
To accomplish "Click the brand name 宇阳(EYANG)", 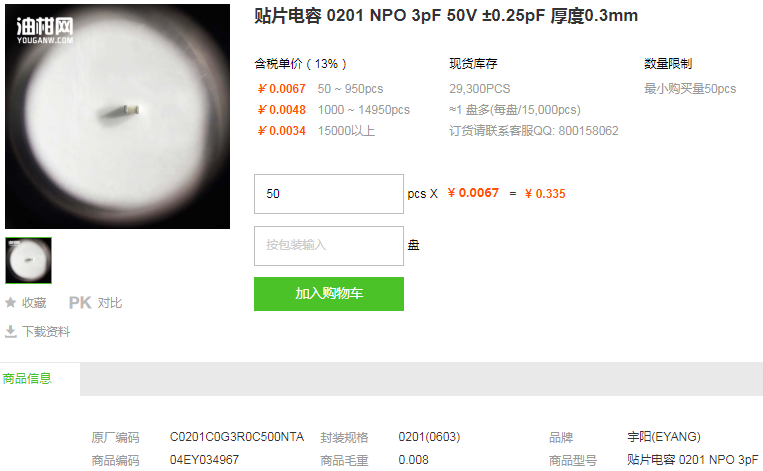I will pyautogui.click(x=664, y=437).
